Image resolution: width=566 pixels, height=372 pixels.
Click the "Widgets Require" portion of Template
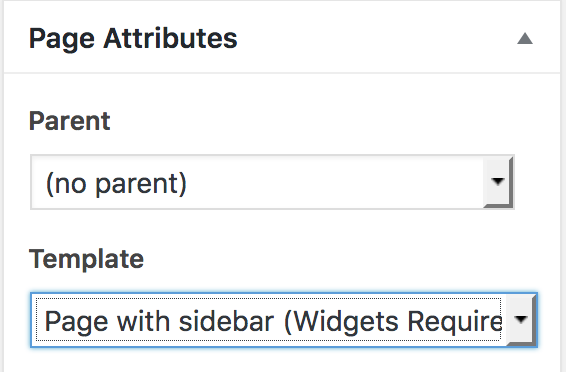pos(393,321)
